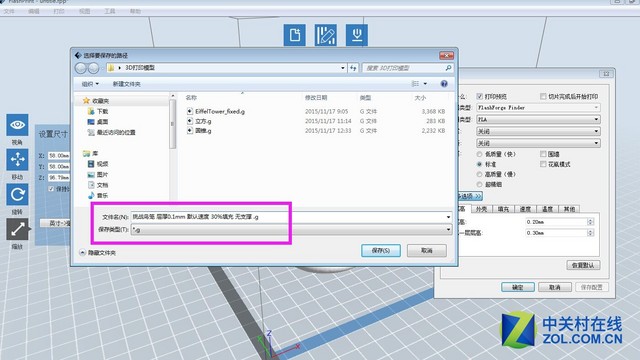This screenshot has width=640, height=360.
Task: Toggle print after slicing completes checkbox
Action: [543, 96]
